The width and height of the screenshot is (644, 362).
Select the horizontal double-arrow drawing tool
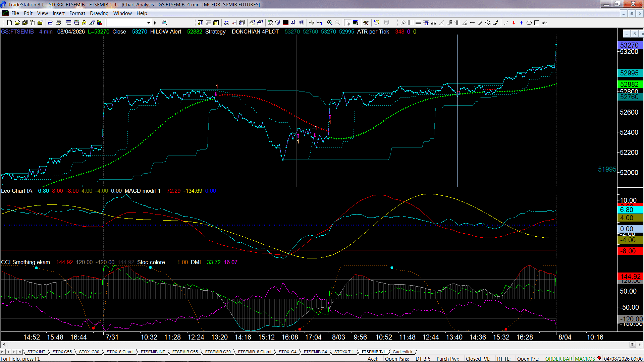(472, 23)
